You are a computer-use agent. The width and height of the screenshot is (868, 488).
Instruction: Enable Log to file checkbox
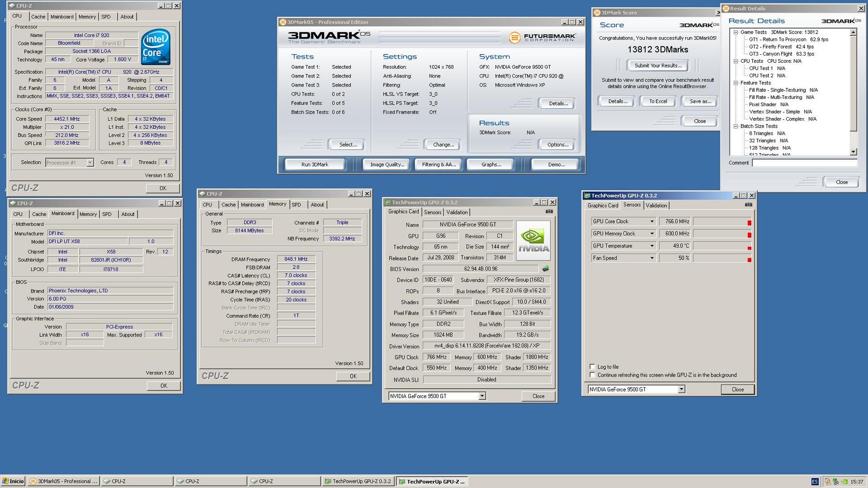tap(592, 367)
